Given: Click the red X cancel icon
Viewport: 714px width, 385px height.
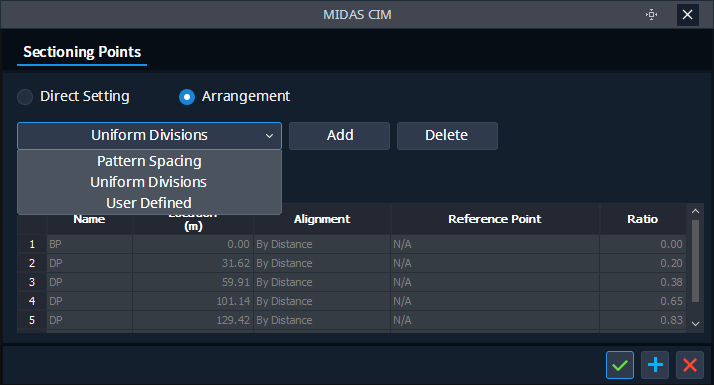Looking at the screenshot, I should (690, 365).
